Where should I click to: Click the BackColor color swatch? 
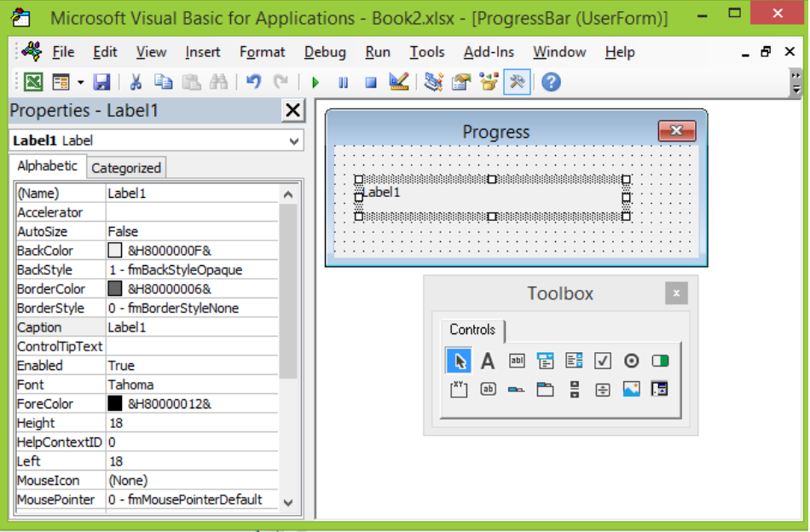click(x=115, y=251)
